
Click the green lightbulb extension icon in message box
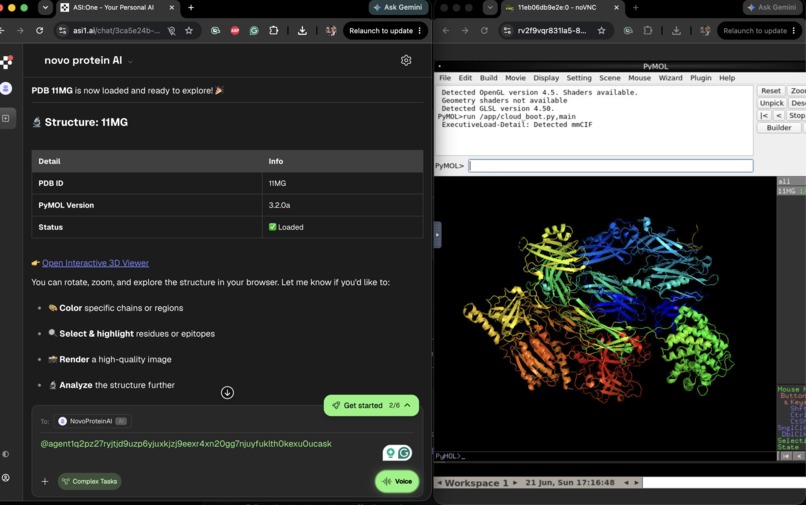click(391, 453)
